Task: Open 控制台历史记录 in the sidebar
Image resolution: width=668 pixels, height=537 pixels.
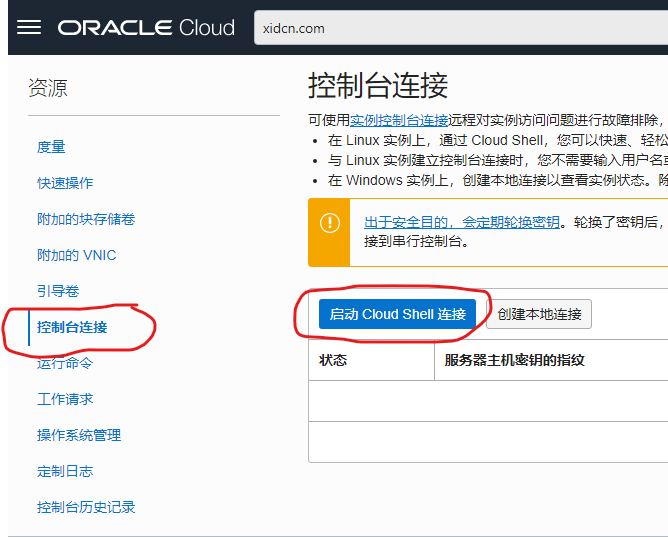Action: pyautogui.click(x=86, y=507)
